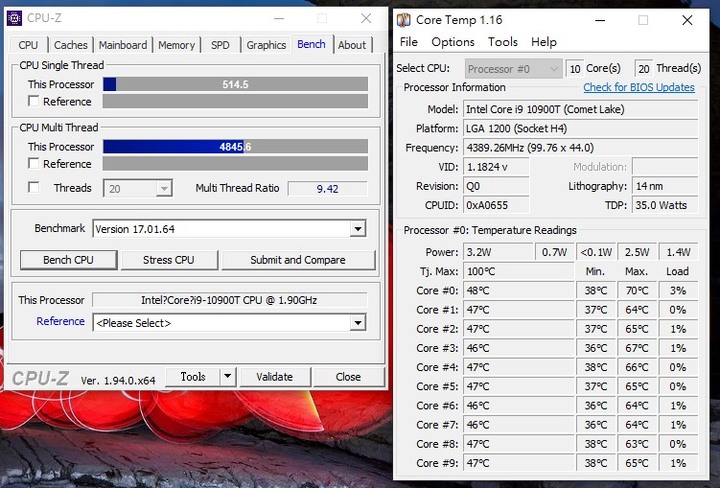The height and width of the screenshot is (488, 720).
Task: Click the Core(s) count field 10
Action: point(575,69)
